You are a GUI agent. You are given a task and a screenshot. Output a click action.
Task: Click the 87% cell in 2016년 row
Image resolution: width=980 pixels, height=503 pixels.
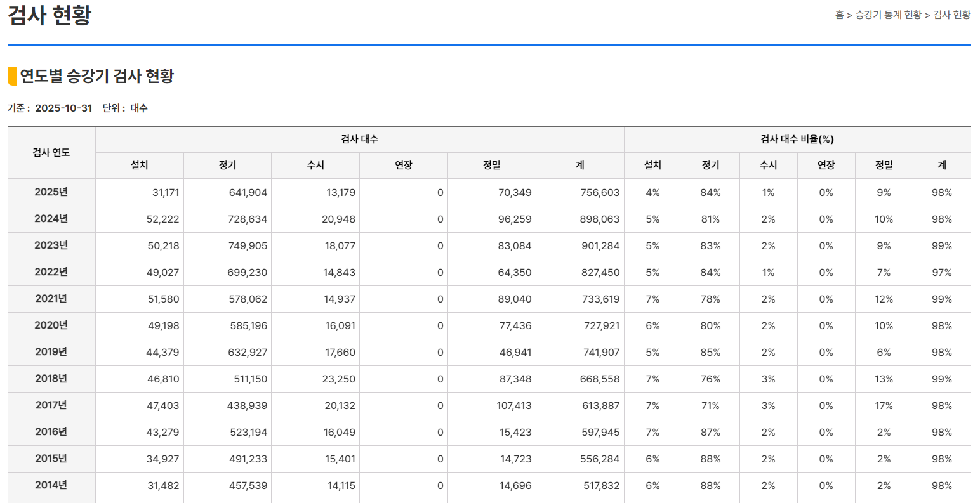[710, 433]
